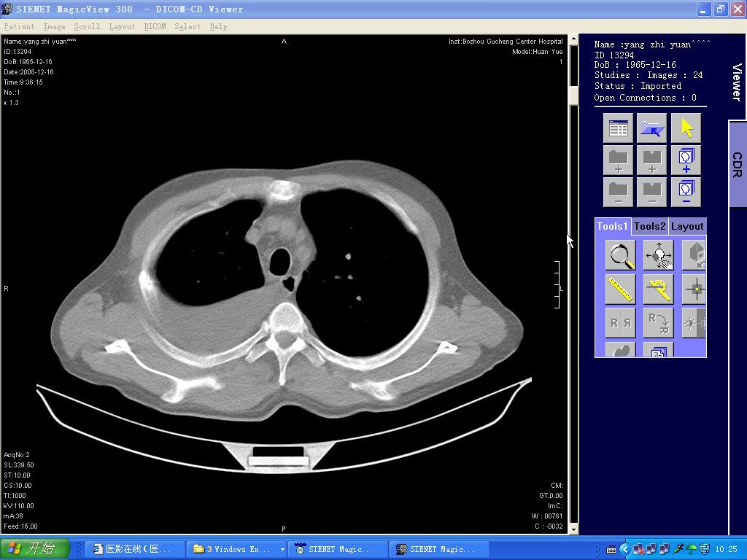Open the first taskbar button with IE icon
The height and width of the screenshot is (560, 747).
135,549
